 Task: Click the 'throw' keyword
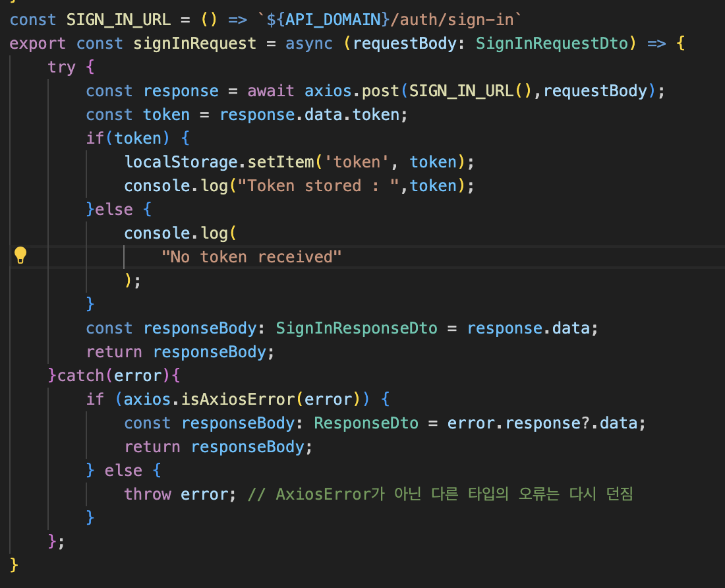point(148,494)
